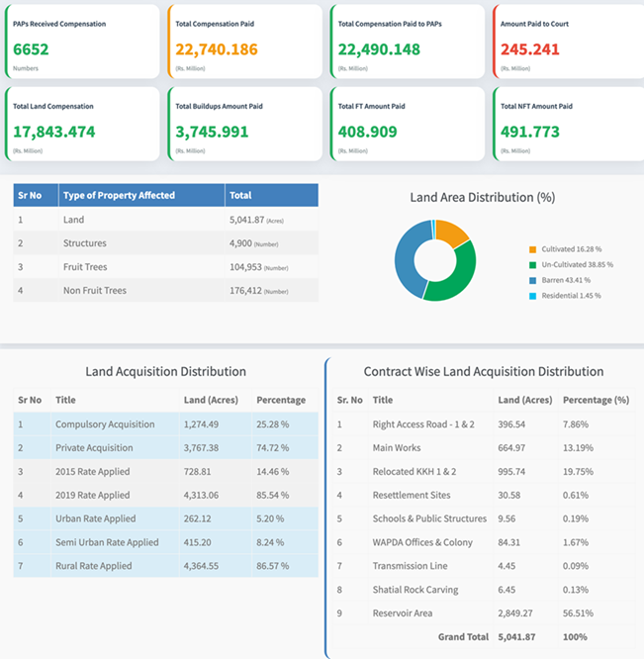Click the Percentage (%) column header
The height and width of the screenshot is (659, 644).
[x=597, y=400]
